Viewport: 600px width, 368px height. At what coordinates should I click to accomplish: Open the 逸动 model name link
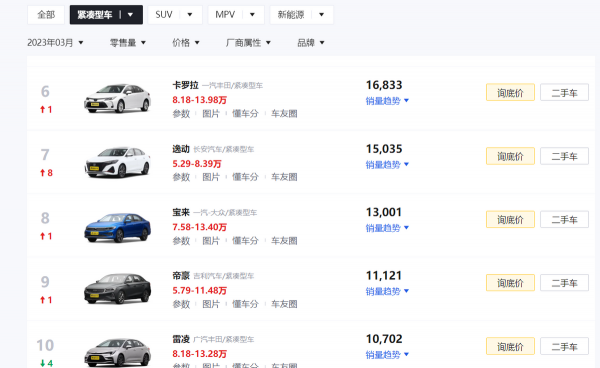click(181, 149)
